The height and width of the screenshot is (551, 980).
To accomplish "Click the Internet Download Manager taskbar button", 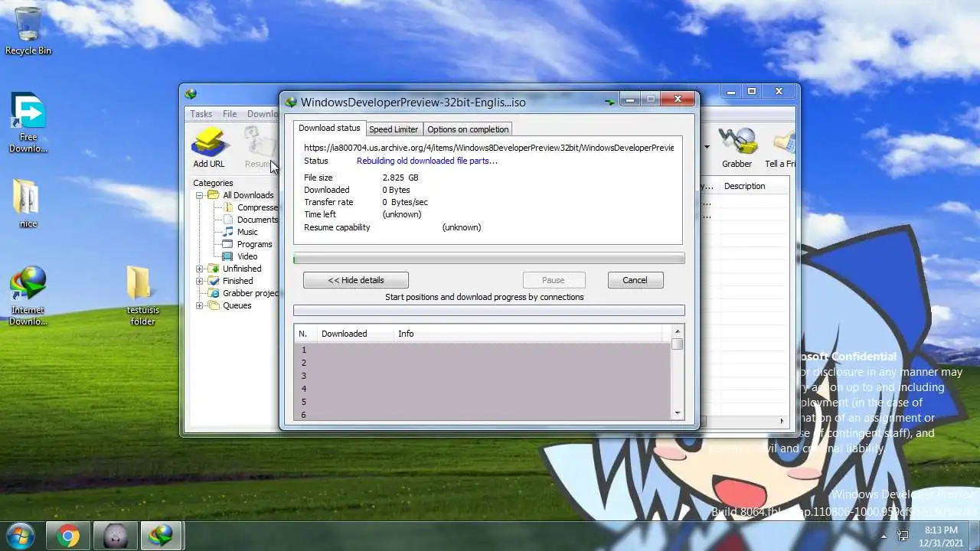I will [162, 536].
